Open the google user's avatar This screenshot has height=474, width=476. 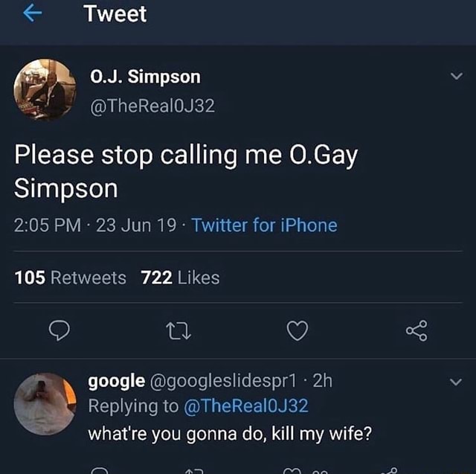45,404
